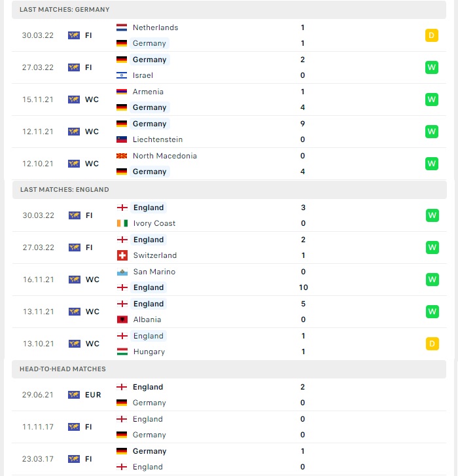Click the world competition icon on 15.11.21 row
This screenshot has width=458, height=476.
pos(74,100)
